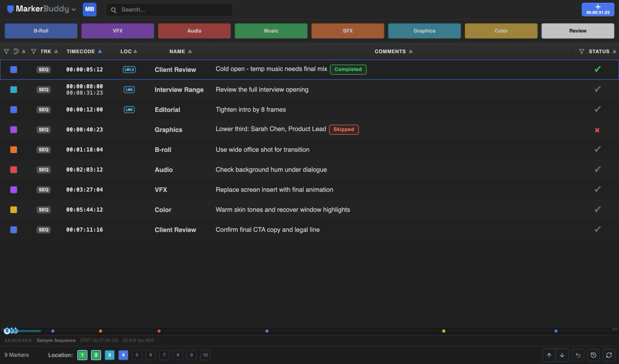Select the Graphics category button

click(424, 31)
